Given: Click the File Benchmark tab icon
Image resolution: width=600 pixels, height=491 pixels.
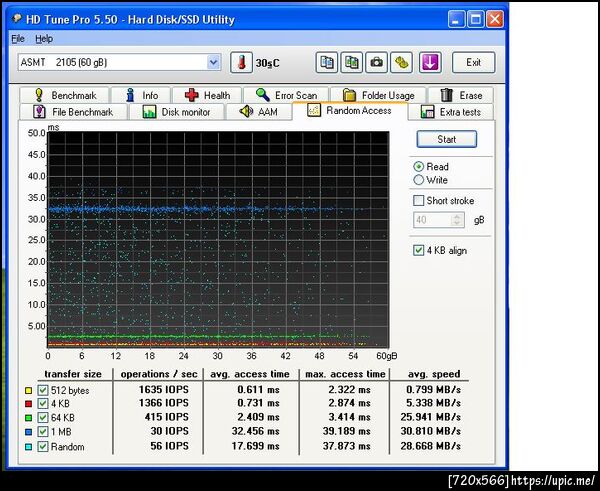Looking at the screenshot, I should pos(39,112).
